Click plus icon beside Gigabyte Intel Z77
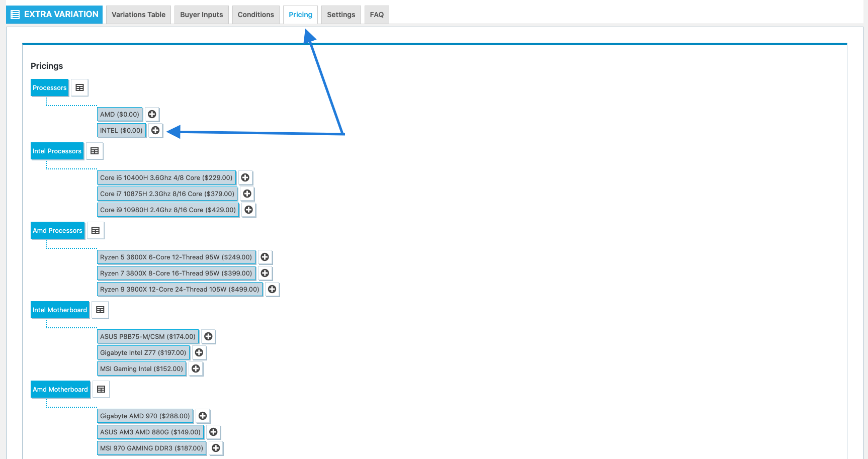This screenshot has width=868, height=459. coord(199,352)
